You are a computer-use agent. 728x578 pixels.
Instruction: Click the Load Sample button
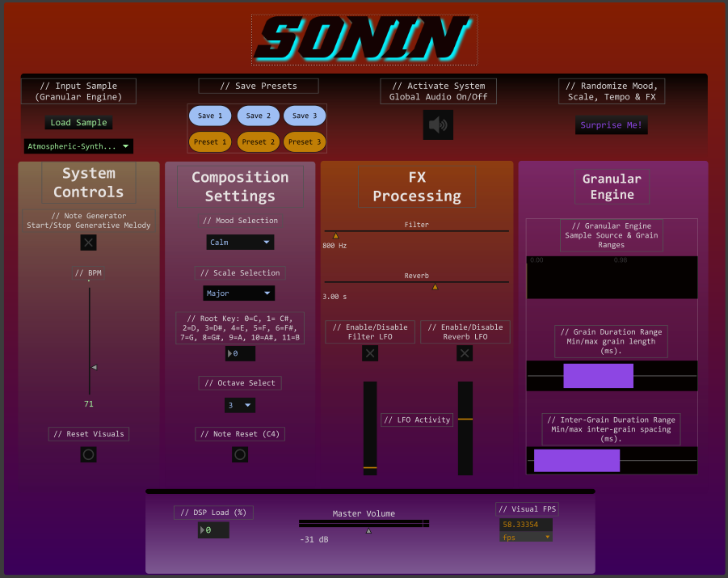click(x=78, y=123)
